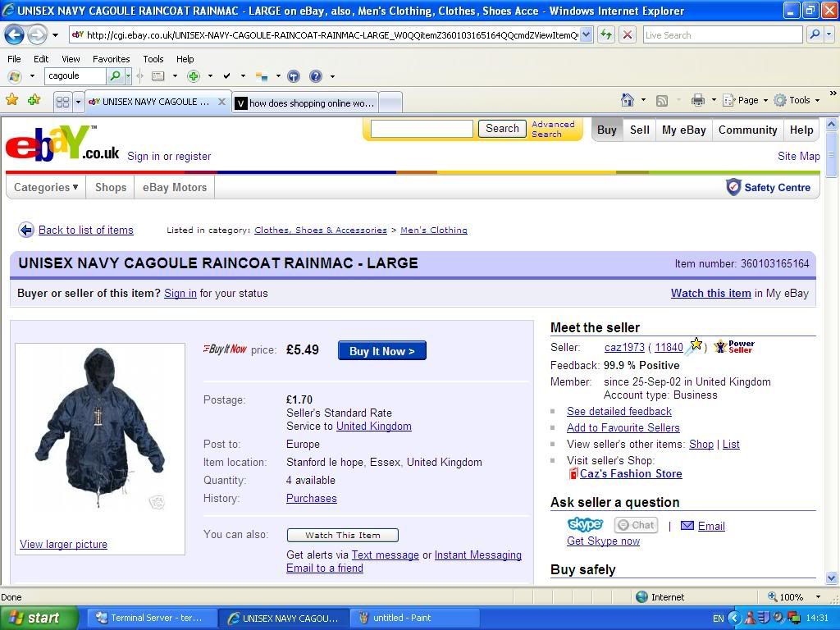
Task: Click the Home icon in command bar
Action: point(628,100)
